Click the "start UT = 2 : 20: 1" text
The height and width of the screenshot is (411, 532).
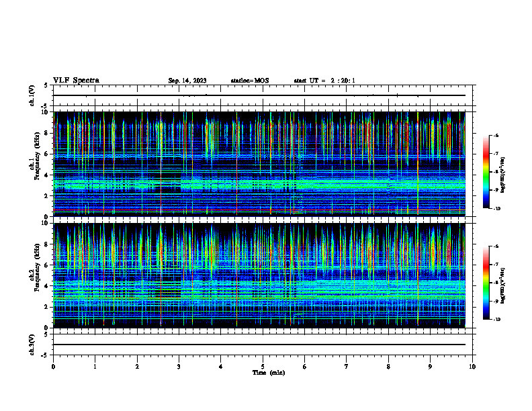(x=324, y=81)
